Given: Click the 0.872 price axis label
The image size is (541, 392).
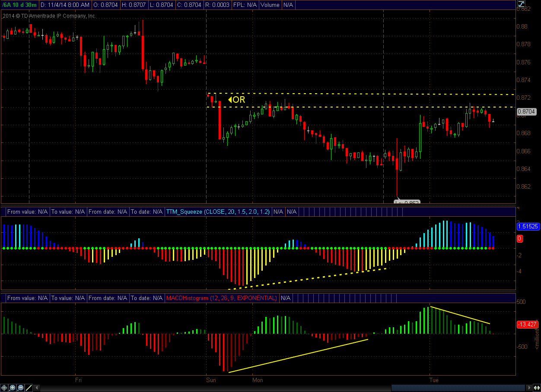Looking at the screenshot, I should [x=524, y=98].
